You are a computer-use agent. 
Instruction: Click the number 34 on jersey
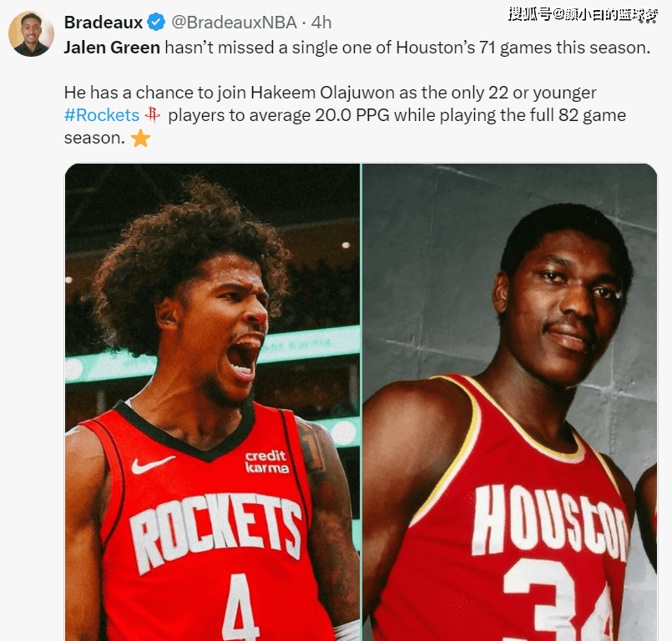[x=559, y=600]
